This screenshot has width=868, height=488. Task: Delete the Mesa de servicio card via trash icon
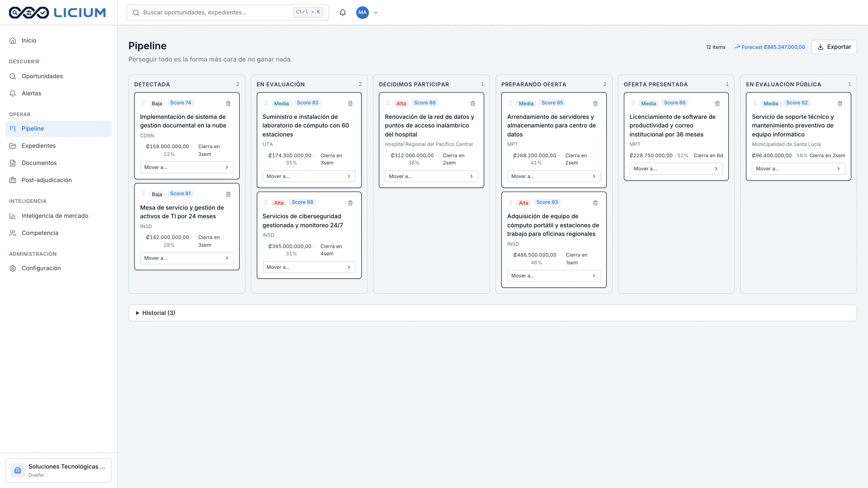(228, 194)
